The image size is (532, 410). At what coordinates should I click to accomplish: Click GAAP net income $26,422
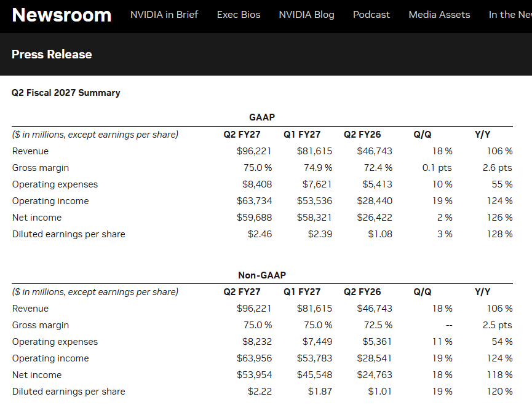375,218
